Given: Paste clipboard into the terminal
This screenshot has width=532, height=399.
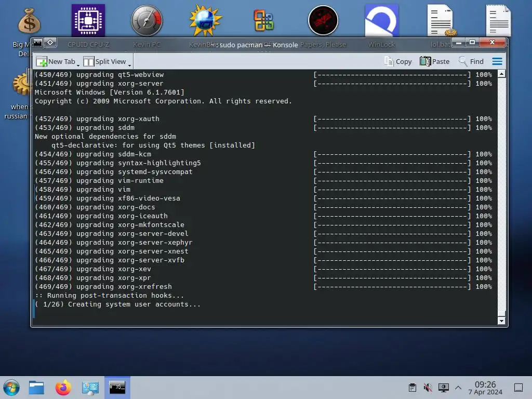Looking at the screenshot, I should (435, 61).
